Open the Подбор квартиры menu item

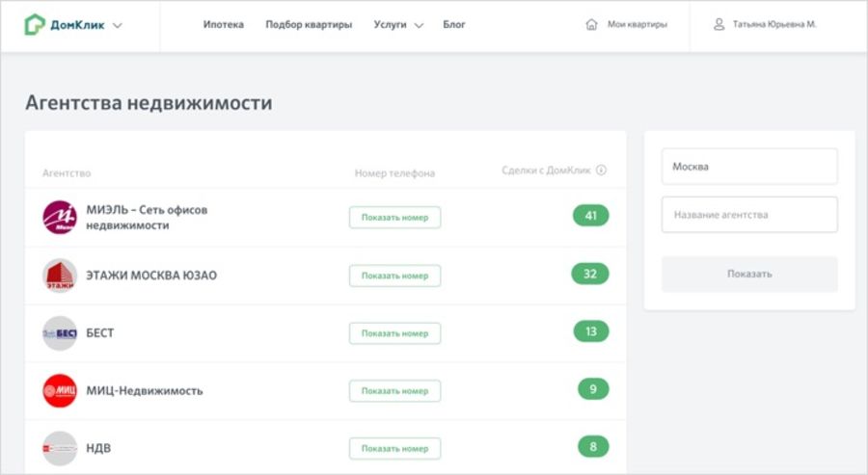[309, 24]
